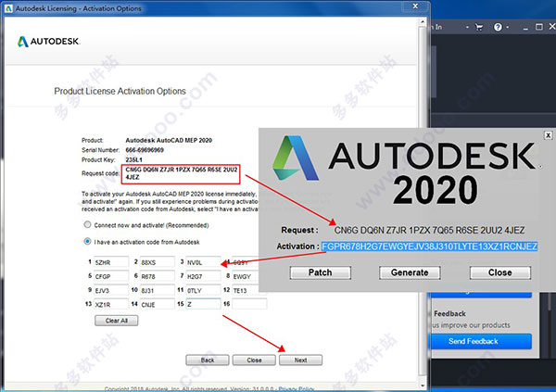Click serial number 666-69696969 text

pyautogui.click(x=145, y=150)
